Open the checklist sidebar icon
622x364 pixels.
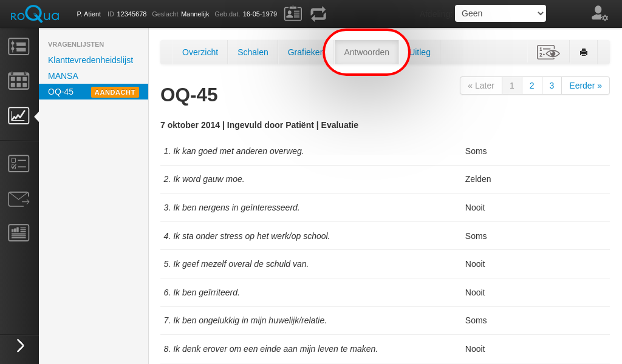(x=19, y=164)
